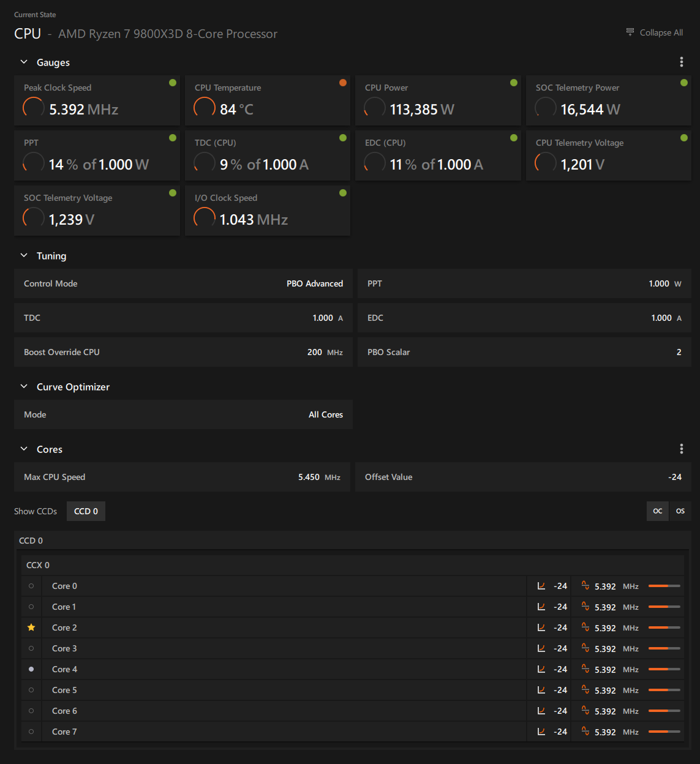Viewport: 700px width, 764px height.
Task: Click the SOC Telemetry Voltage gauge dial
Action: pyautogui.click(x=34, y=219)
